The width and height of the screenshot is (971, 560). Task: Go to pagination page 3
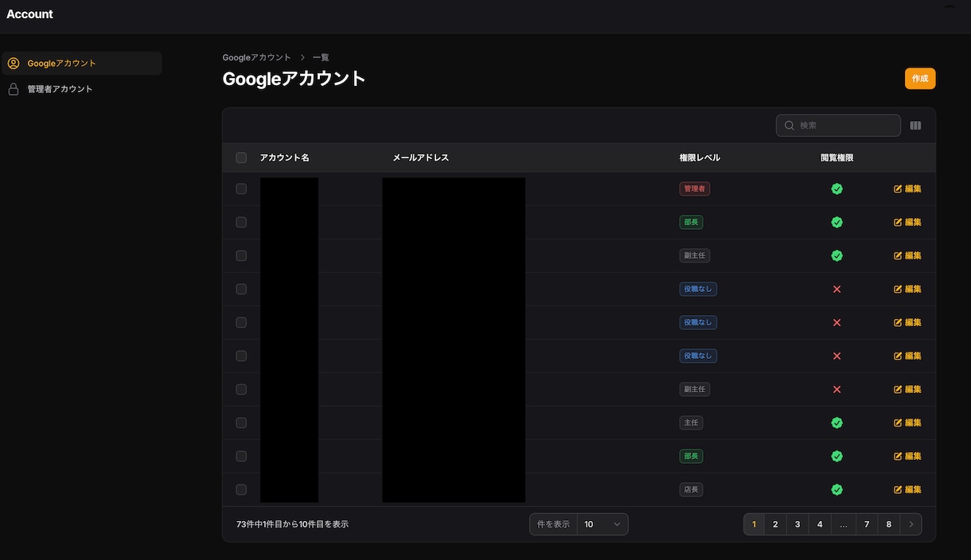(797, 524)
